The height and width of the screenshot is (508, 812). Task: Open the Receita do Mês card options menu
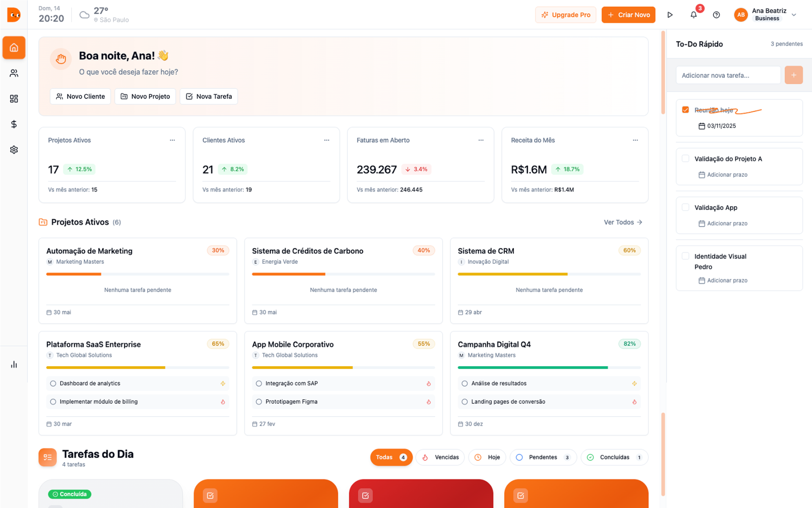pos(635,140)
